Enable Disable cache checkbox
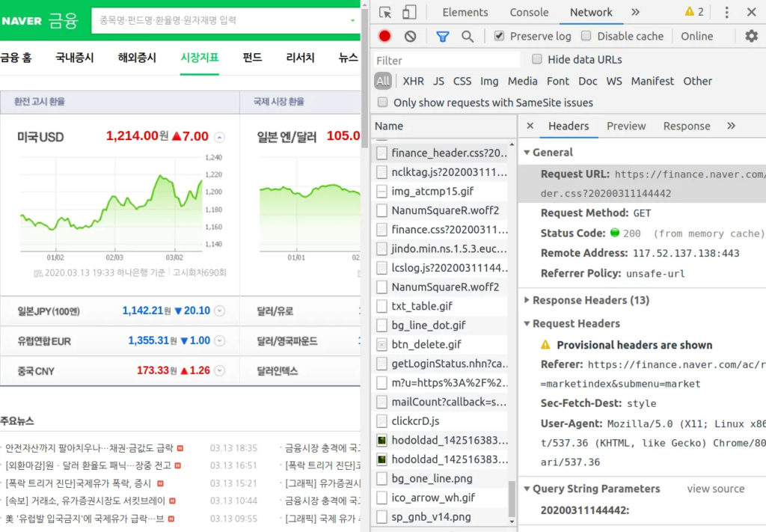The height and width of the screenshot is (532, 766). pos(586,36)
